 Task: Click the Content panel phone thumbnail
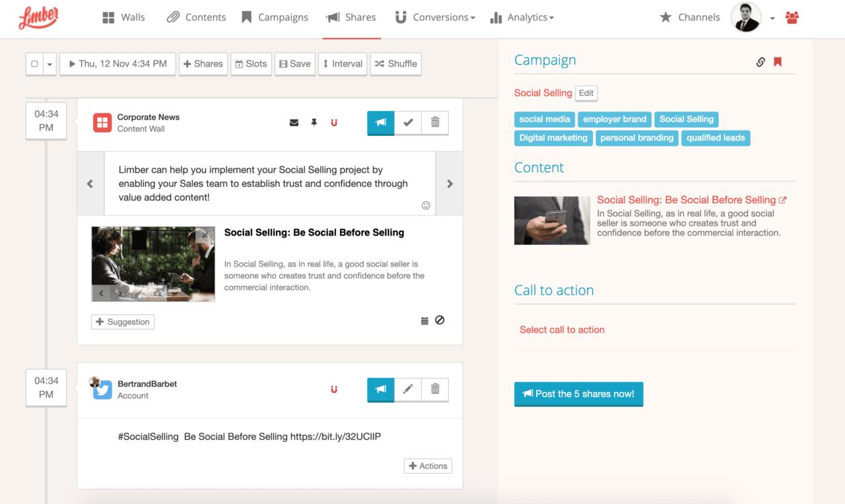(x=552, y=220)
